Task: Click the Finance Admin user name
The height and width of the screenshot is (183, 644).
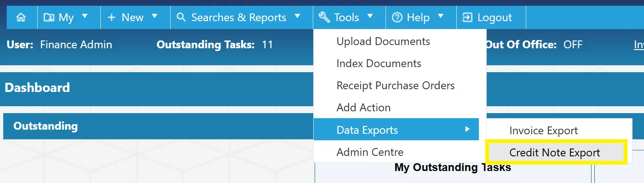Action: coord(76,45)
